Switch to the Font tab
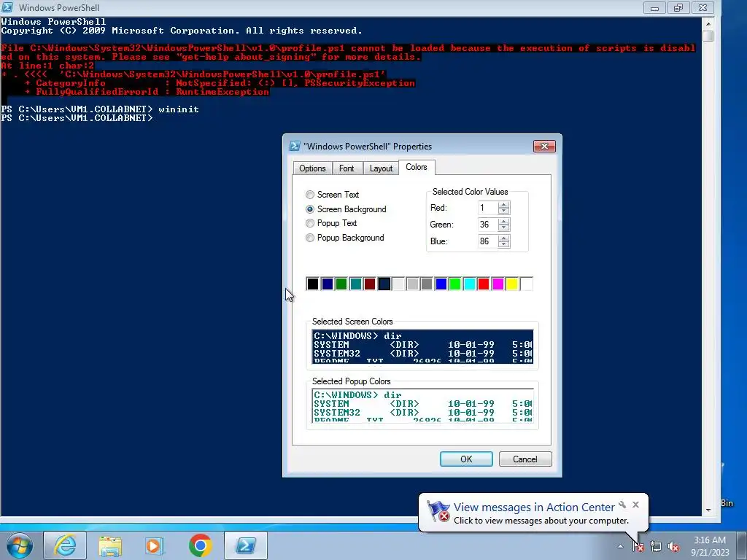 click(347, 168)
